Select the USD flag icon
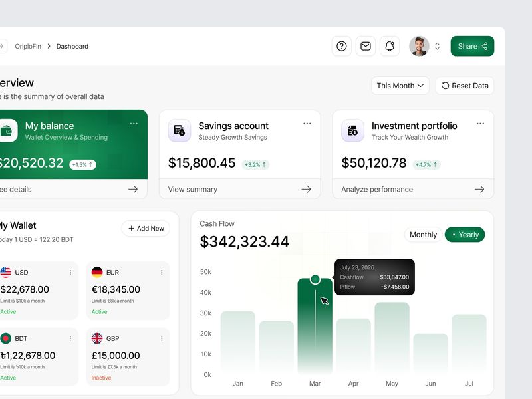 pyautogui.click(x=7, y=272)
